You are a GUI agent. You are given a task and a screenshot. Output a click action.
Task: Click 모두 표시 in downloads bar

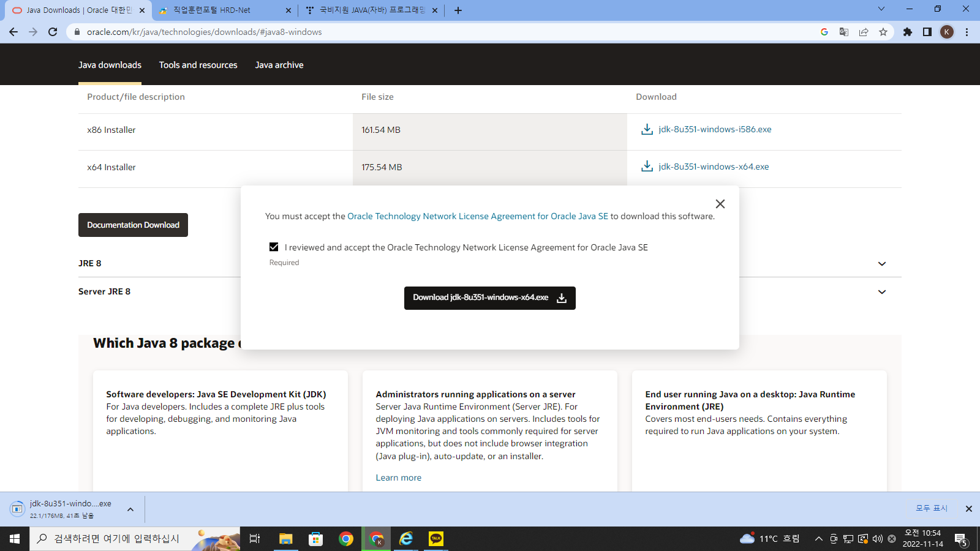point(932,509)
